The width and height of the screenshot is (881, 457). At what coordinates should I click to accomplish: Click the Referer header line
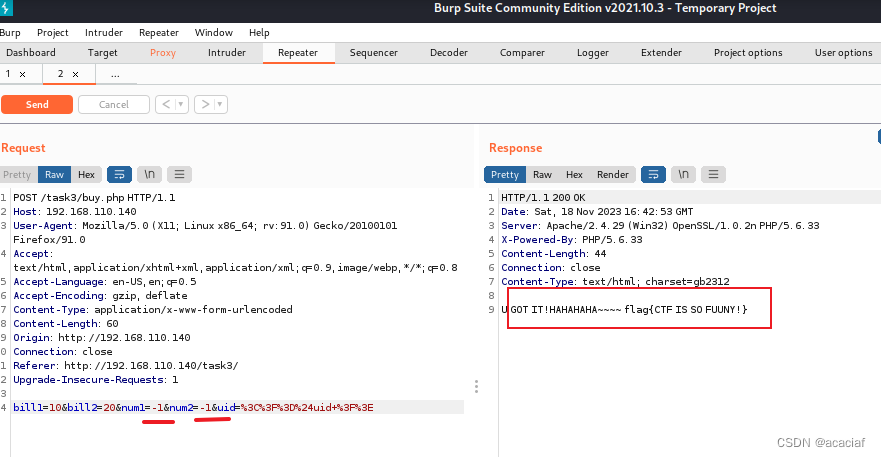126,366
